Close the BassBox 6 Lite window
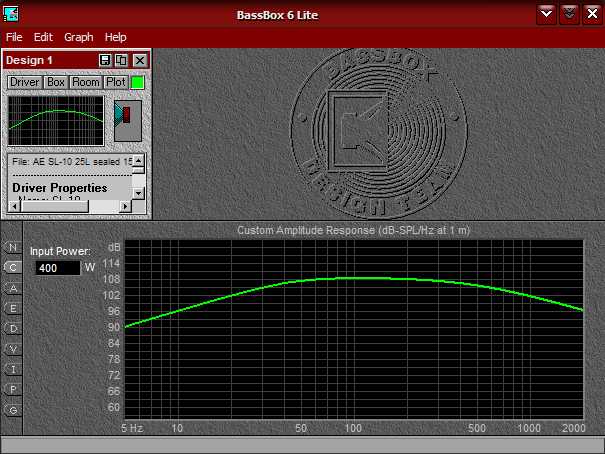605x454 pixels. tap(592, 15)
